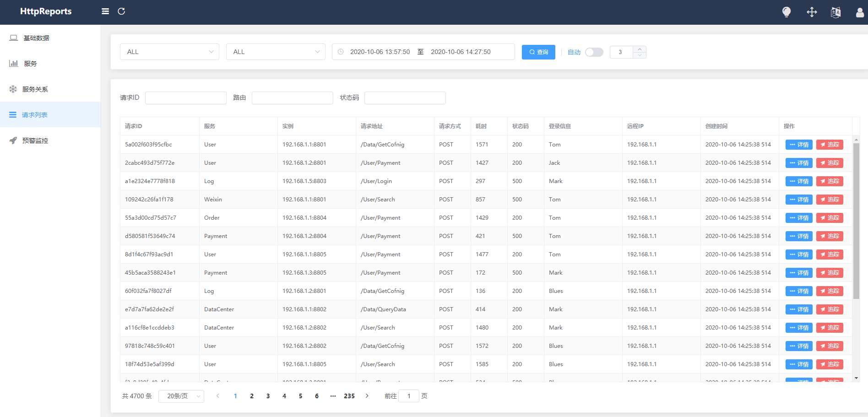Click the next page arrow in pagination
The image size is (868, 417).
click(x=367, y=396)
